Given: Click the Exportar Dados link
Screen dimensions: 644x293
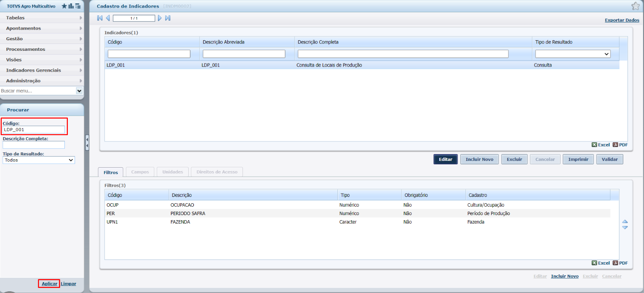Looking at the screenshot, I should 622,20.
